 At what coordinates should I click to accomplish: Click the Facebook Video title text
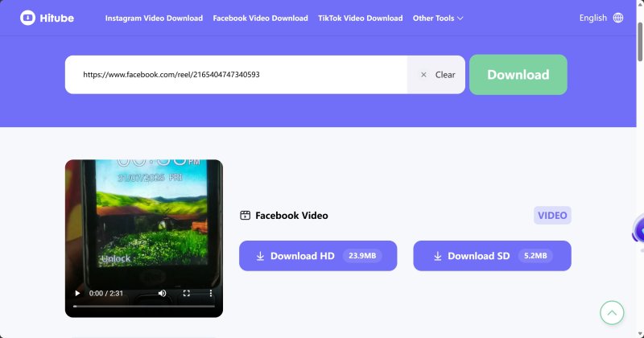point(291,216)
